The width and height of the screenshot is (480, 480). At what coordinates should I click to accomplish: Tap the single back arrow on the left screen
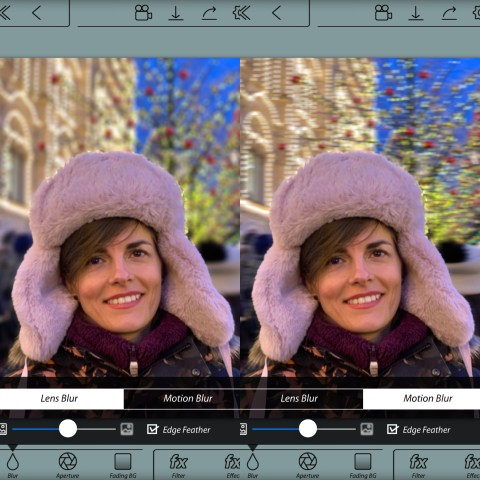36,13
